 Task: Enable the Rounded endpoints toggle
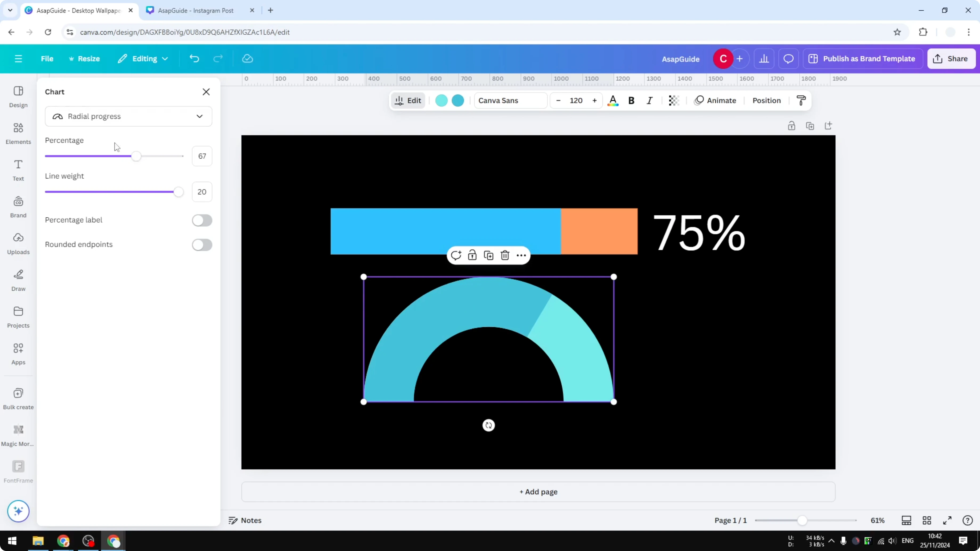coord(202,245)
